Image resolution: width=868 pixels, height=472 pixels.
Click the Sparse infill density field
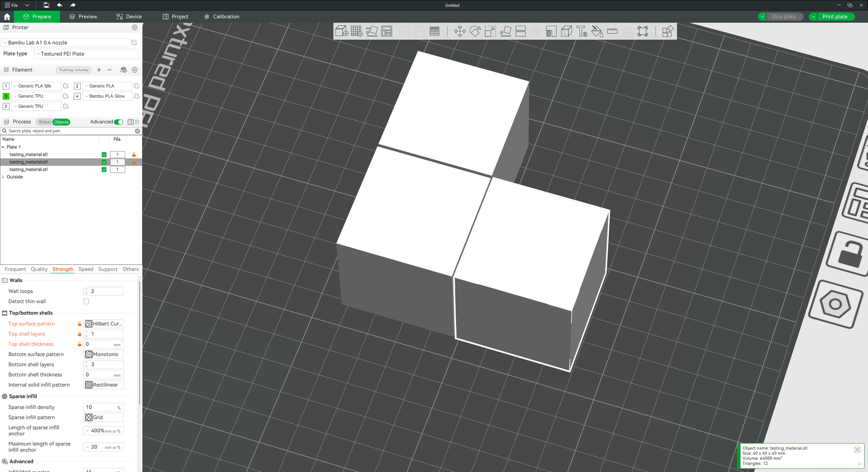click(103, 407)
